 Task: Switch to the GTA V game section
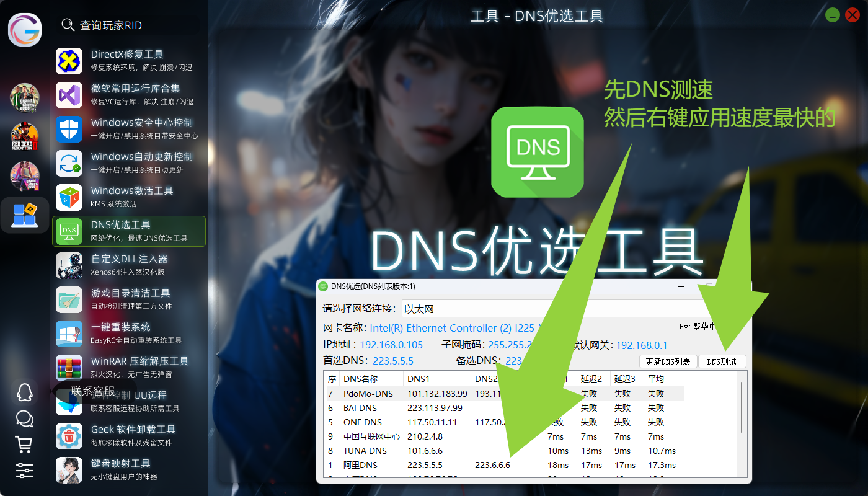click(x=25, y=98)
